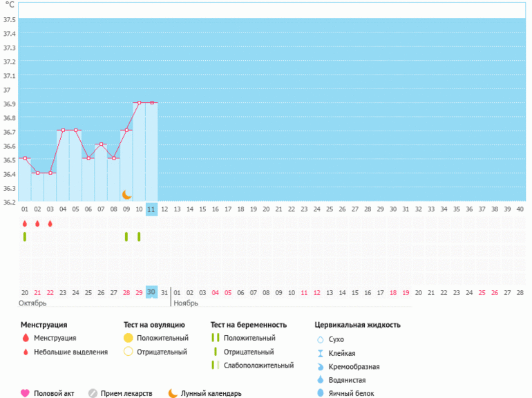Click the yellow circle for positive ovulation test

pyautogui.click(x=128, y=338)
